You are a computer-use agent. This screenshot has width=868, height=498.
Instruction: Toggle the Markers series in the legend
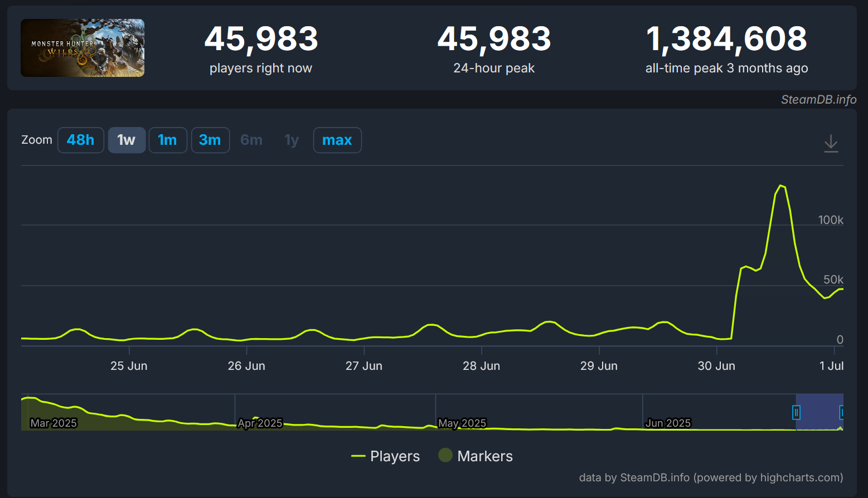click(x=476, y=456)
